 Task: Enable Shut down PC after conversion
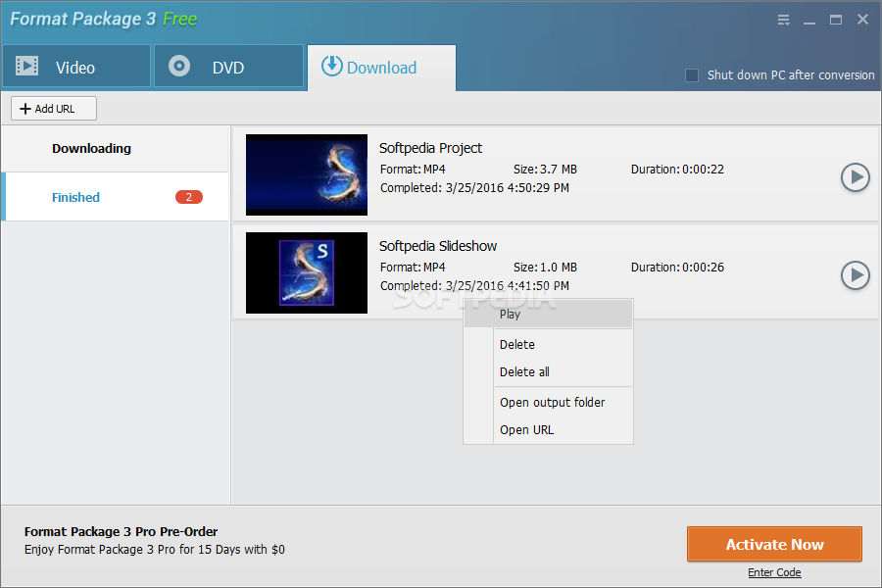(692, 74)
